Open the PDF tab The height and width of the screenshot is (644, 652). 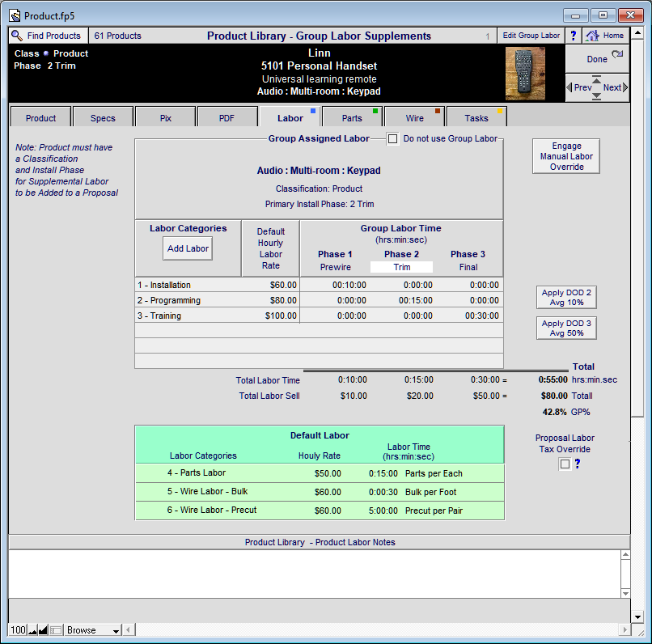(x=227, y=118)
